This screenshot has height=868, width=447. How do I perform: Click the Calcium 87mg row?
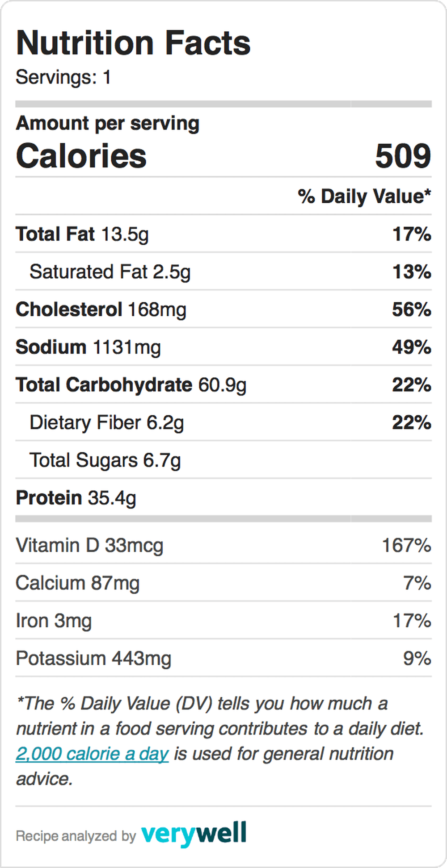coord(223,583)
